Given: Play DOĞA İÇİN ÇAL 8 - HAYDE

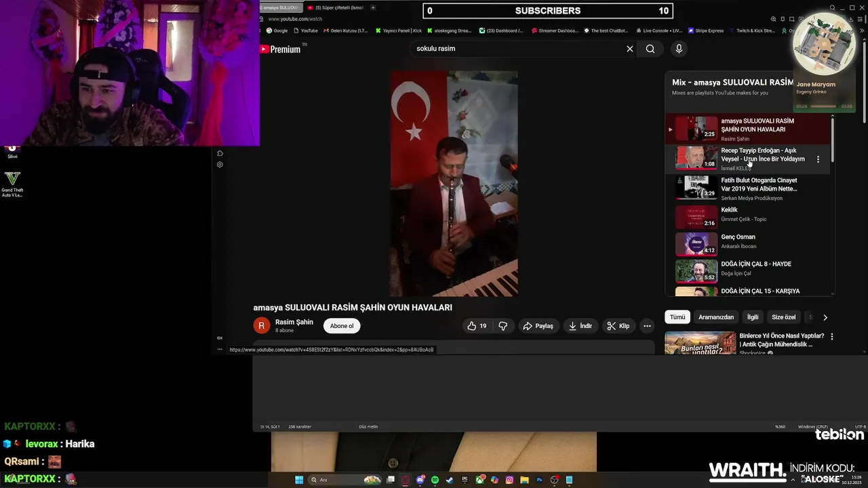Looking at the screenshot, I should click(749, 271).
